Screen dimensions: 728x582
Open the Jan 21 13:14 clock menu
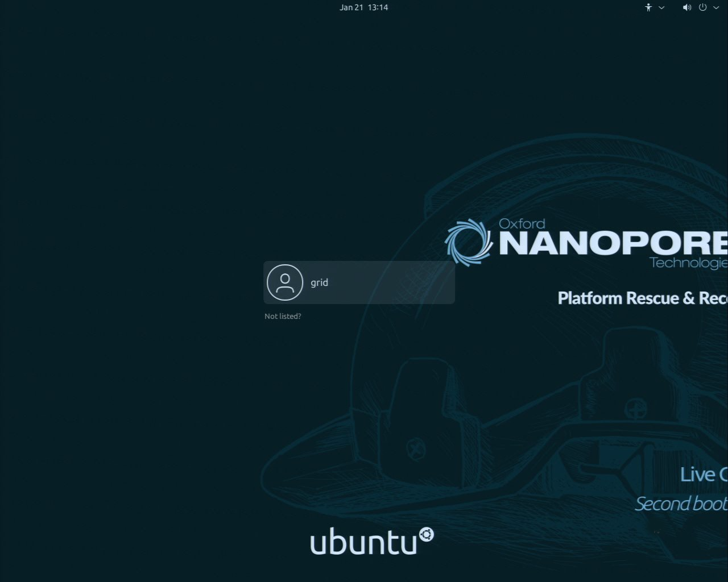click(x=364, y=7)
